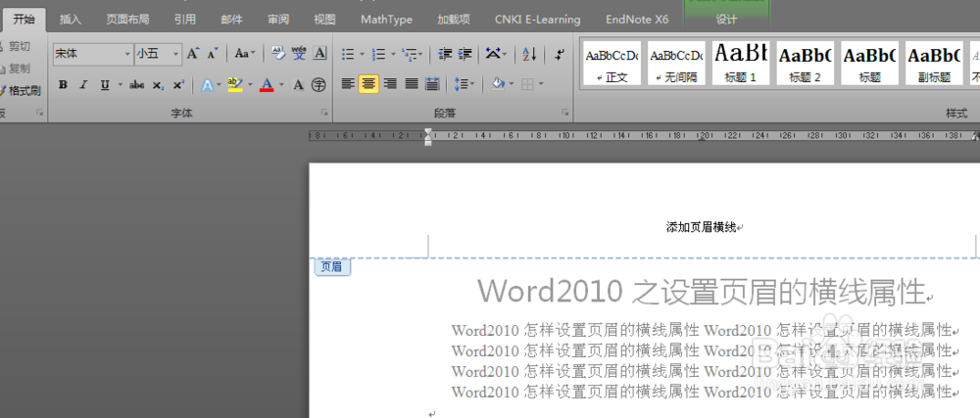Switch to the 插入 tab
Screen dimensions: 980x418
point(70,20)
